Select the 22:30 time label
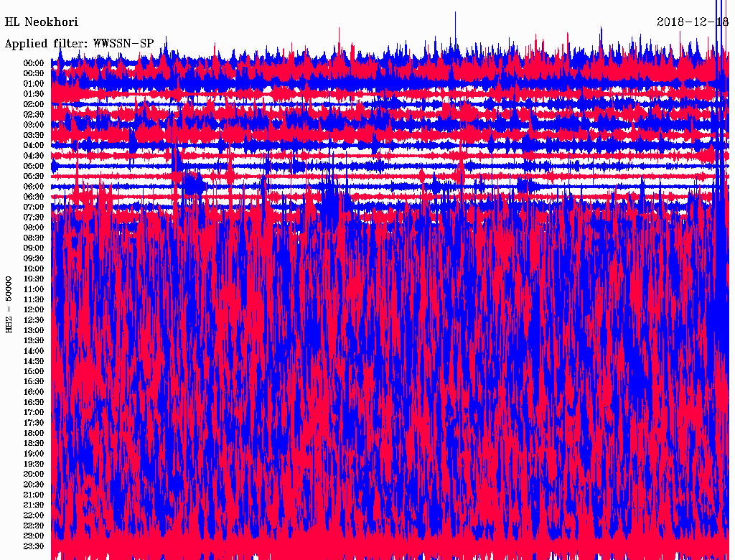Viewport: 735px width, 560px height. pyautogui.click(x=34, y=526)
